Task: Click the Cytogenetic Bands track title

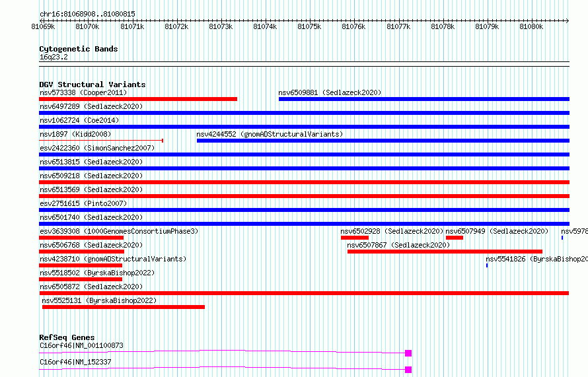Action: [79, 49]
